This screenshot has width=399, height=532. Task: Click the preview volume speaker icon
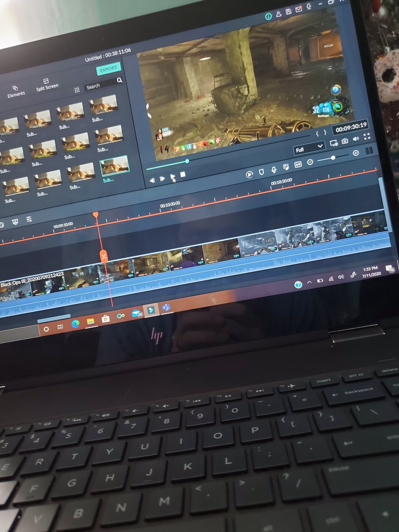[x=356, y=139]
